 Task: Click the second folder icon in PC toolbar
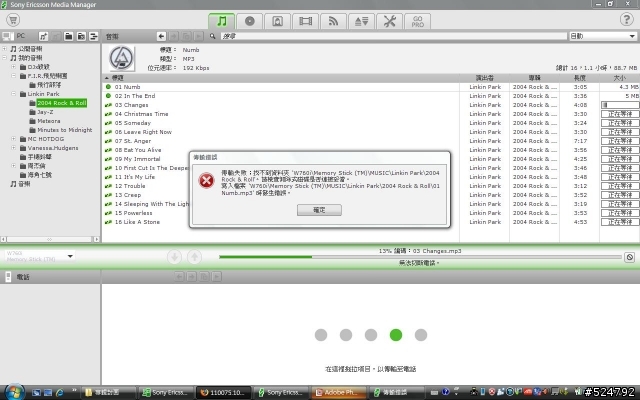[81, 36]
